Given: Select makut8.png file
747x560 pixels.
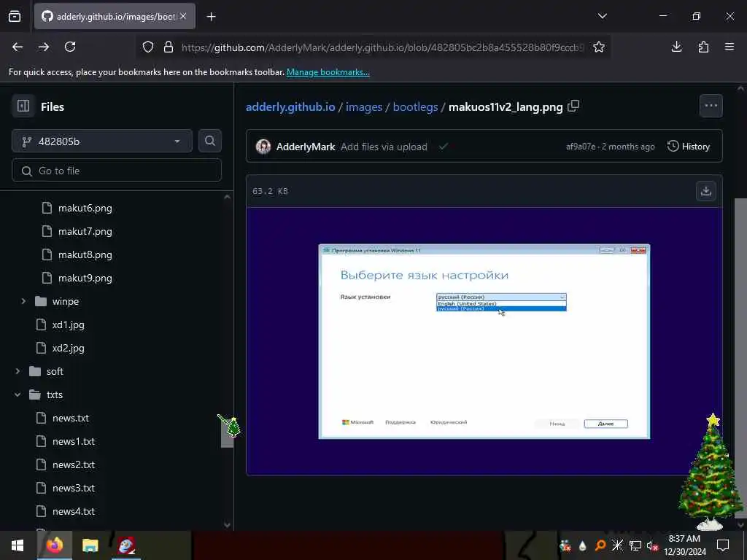Looking at the screenshot, I should [x=85, y=254].
